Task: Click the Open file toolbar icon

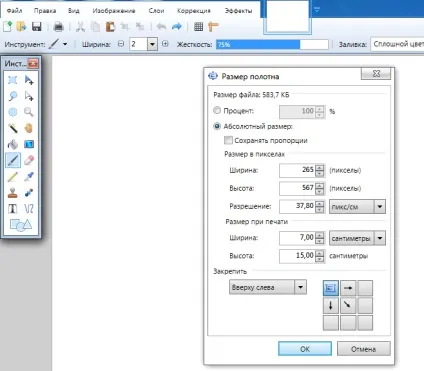Action: [x=21, y=26]
